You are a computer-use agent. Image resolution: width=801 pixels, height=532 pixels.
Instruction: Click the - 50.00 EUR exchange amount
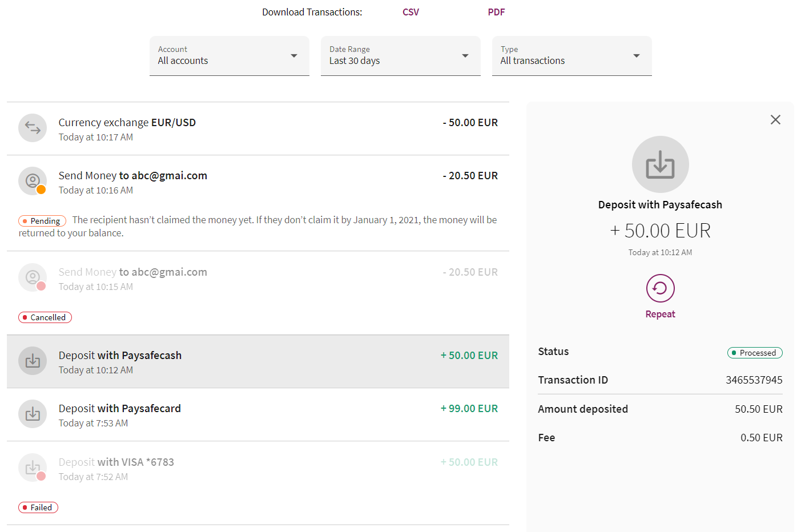click(x=470, y=123)
